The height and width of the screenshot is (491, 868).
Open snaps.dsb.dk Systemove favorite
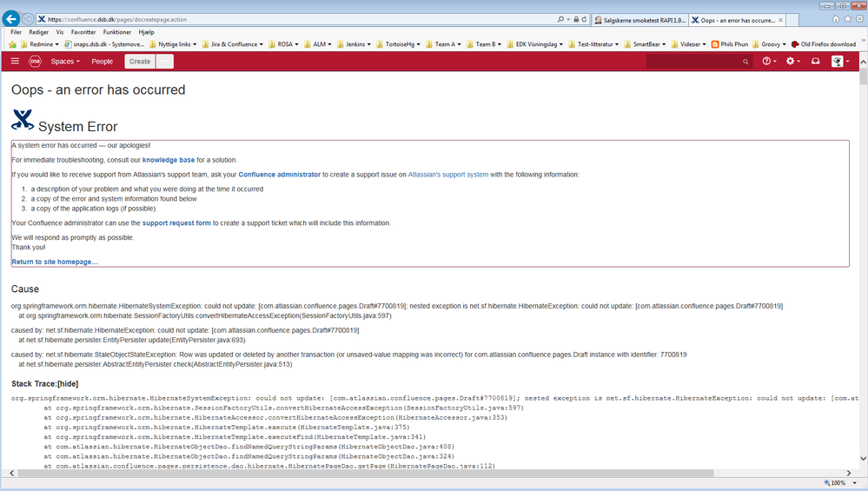pos(104,44)
